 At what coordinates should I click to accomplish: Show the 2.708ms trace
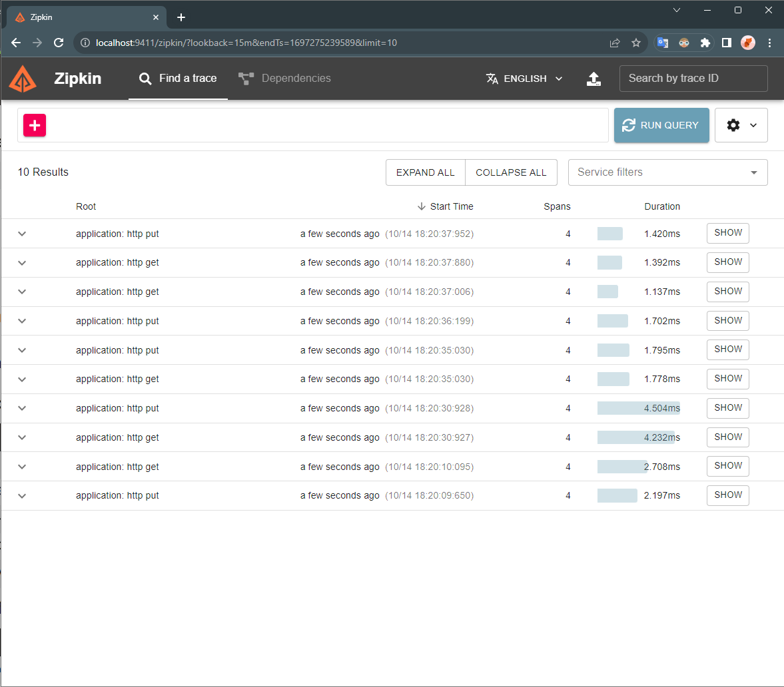click(x=727, y=466)
